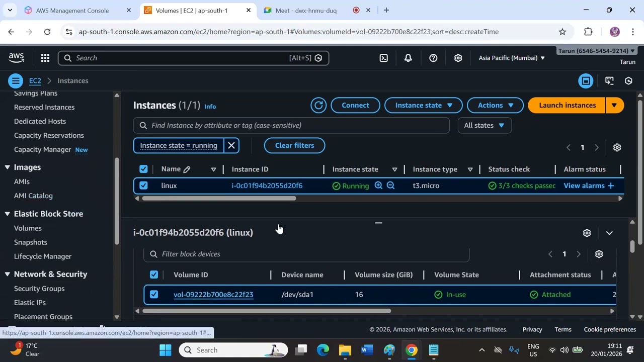Click the Chrome icon in the taskbar
The image size is (644, 362).
coord(412,350)
